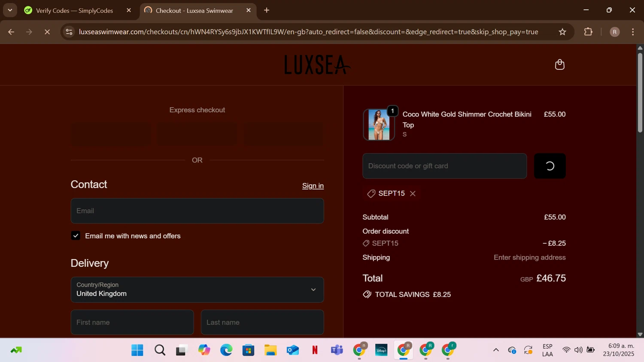Show hidden system tray icons
This screenshot has width=644, height=362.
(x=496, y=350)
